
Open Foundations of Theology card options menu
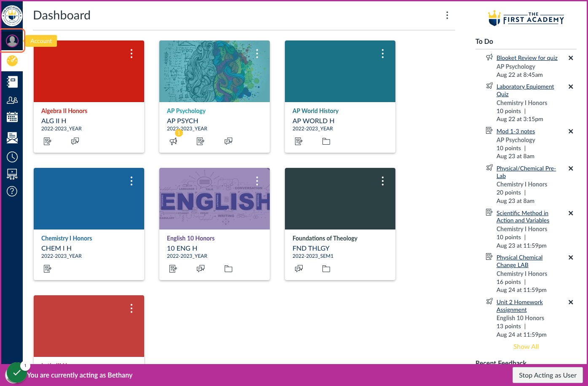383,181
